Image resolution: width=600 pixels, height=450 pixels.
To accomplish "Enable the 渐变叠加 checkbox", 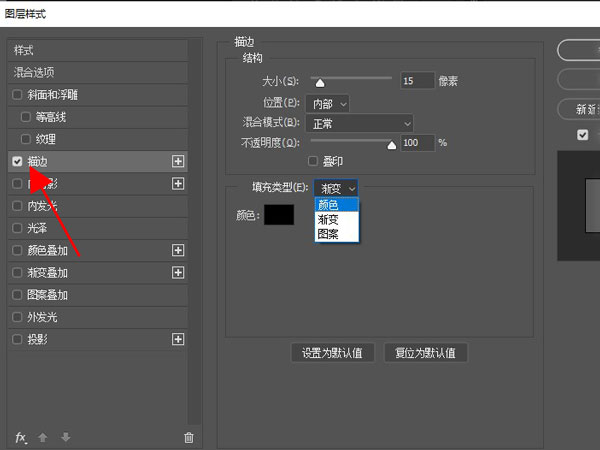I will point(17,272).
